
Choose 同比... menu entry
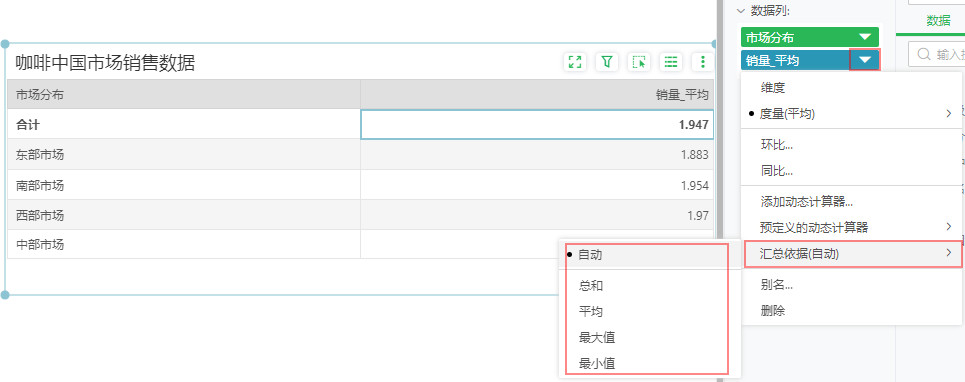852,171
